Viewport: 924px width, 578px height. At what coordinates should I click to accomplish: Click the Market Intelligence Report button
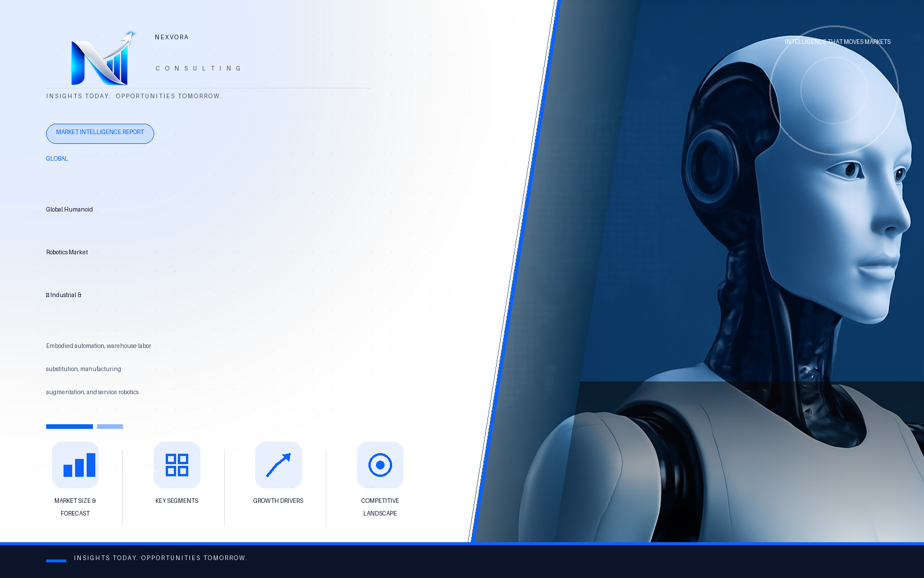100,134
